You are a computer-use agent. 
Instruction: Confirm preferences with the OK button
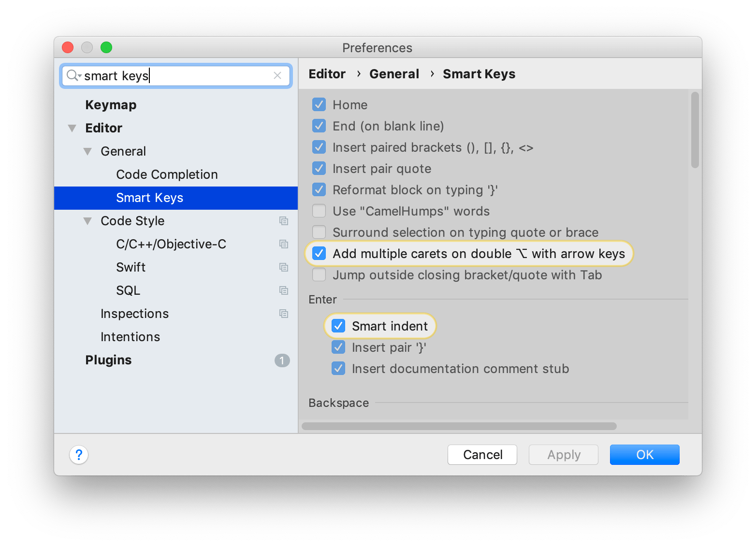[644, 455]
